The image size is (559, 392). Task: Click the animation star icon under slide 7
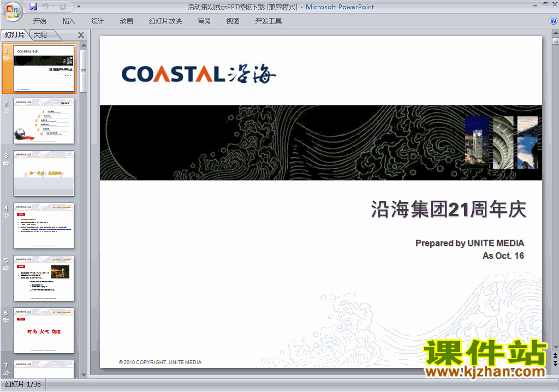6,373
